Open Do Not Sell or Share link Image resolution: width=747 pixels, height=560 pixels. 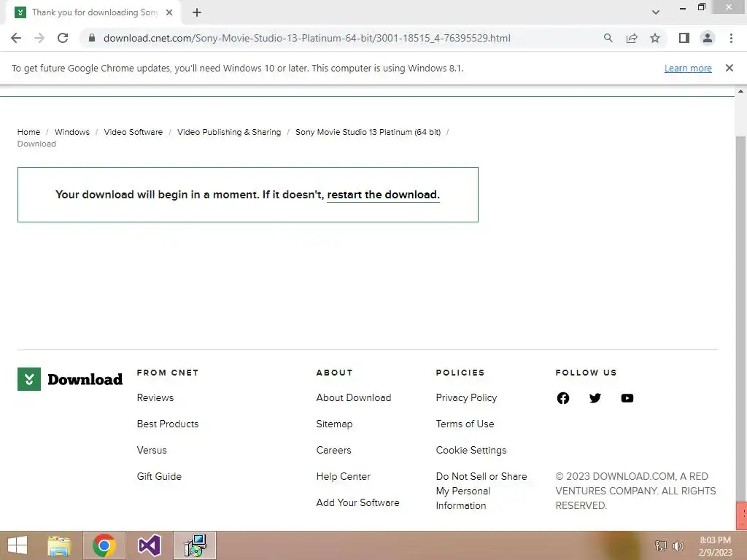coord(481,491)
